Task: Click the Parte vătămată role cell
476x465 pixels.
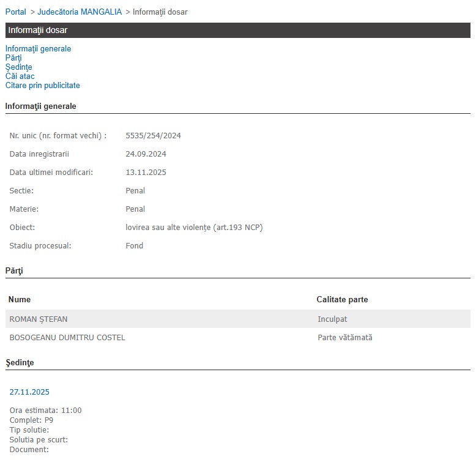Action: point(344,337)
